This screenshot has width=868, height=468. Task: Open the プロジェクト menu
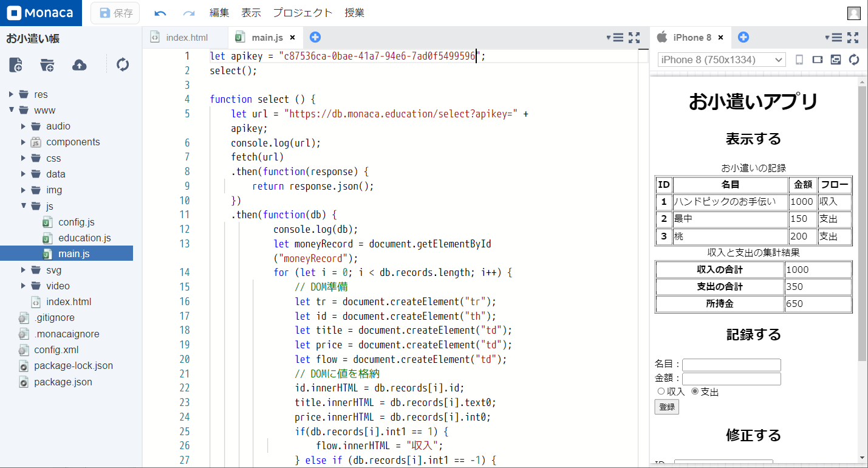click(302, 13)
